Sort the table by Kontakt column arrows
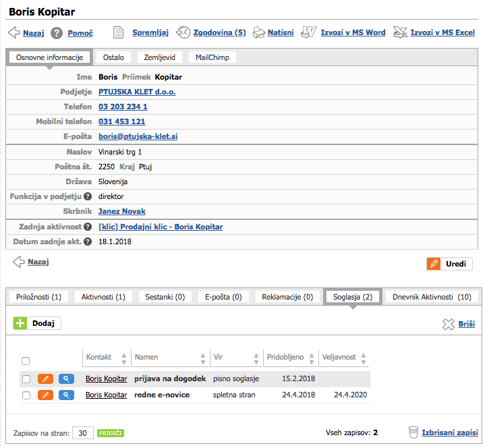The image size is (487, 448). (123, 358)
